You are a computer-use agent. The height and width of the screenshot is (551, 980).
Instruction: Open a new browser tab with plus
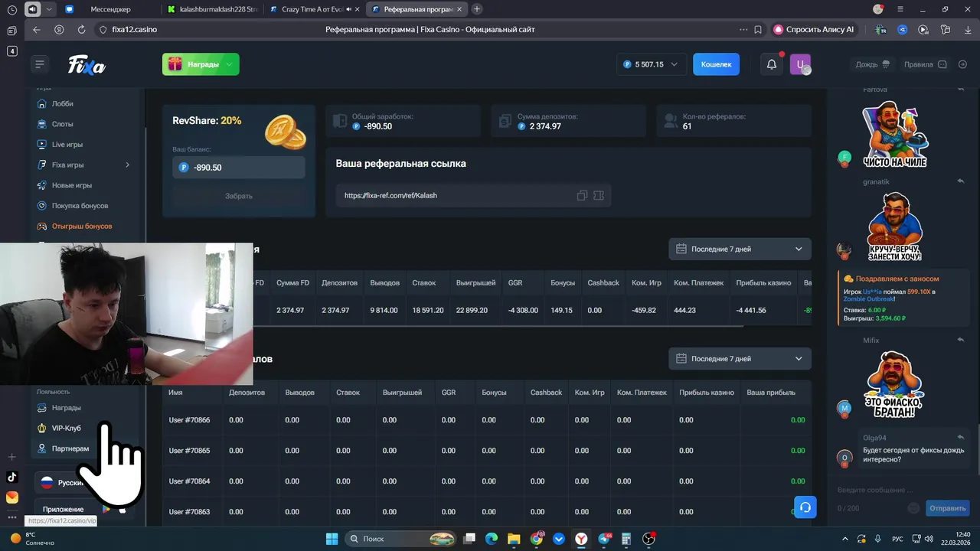point(477,9)
